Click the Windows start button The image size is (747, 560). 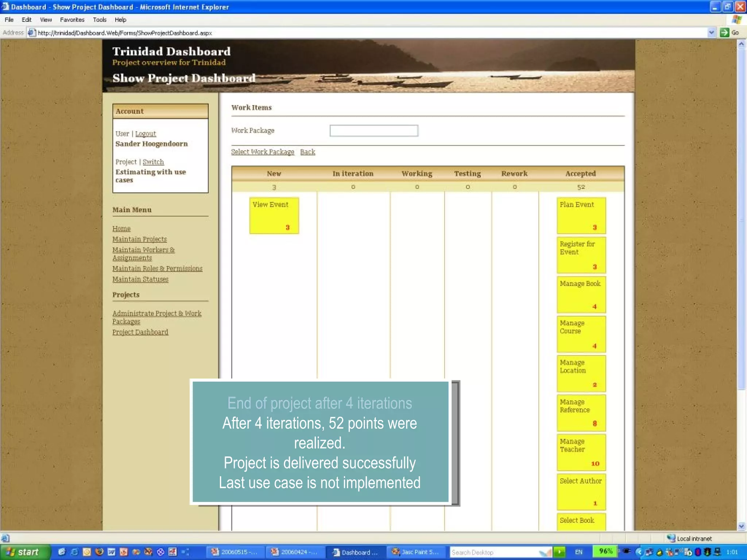click(24, 552)
